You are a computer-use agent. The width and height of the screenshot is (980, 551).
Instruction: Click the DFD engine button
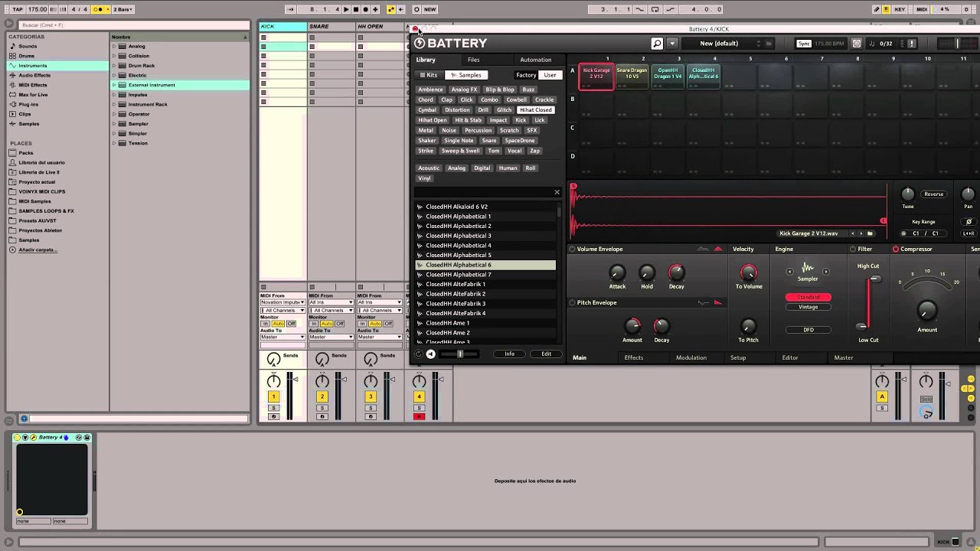coord(808,330)
